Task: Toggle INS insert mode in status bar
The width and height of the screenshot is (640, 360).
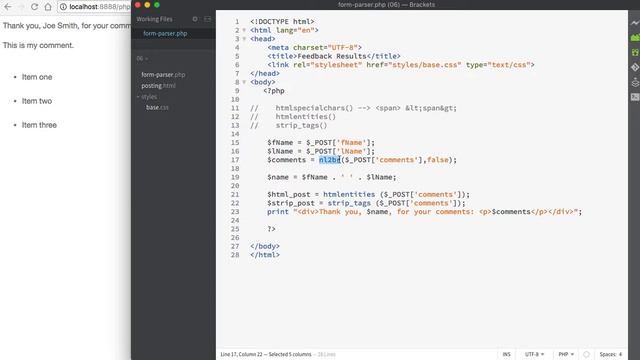Action: click(x=507, y=354)
